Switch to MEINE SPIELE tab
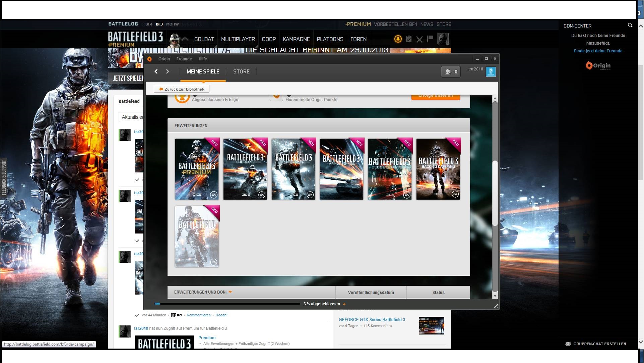Viewport: 644px width, 363px height. point(203,71)
